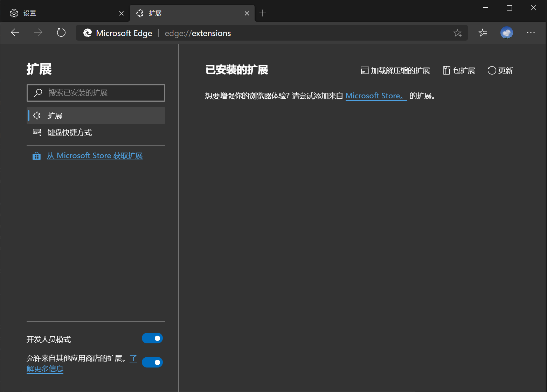This screenshot has width=547, height=392.
Task: Select 扩展 in the sidebar menu
Action: coord(96,115)
